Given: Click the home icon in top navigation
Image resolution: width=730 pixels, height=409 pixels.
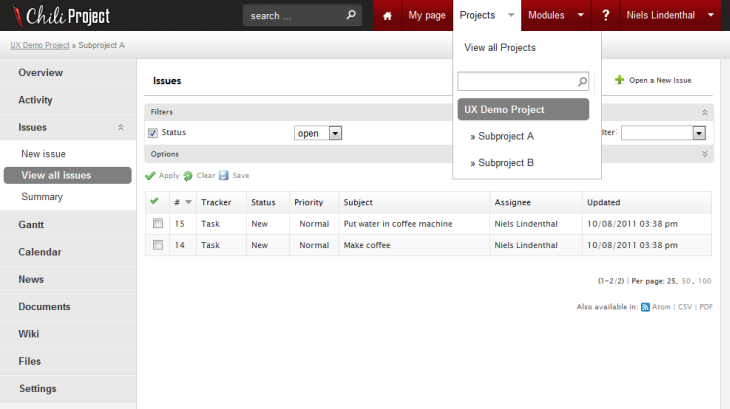Looking at the screenshot, I should (387, 16).
